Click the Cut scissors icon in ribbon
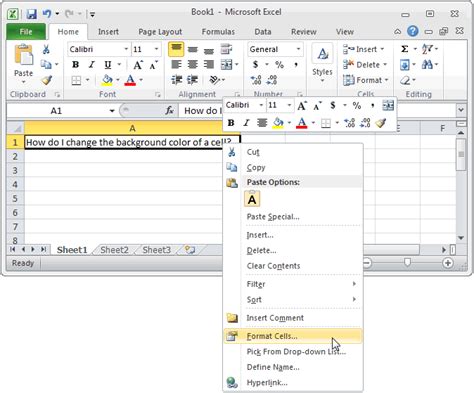The image size is (474, 393). tap(46, 49)
